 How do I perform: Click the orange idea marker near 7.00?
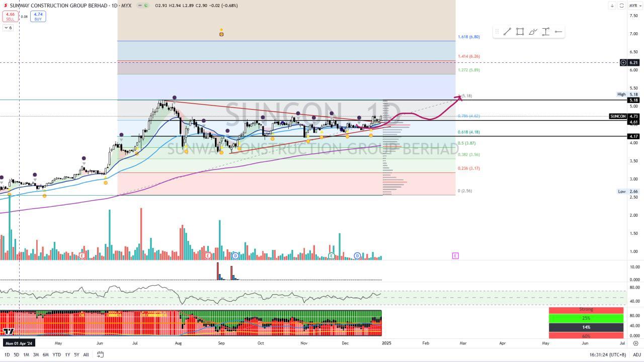pyautogui.click(x=221, y=34)
